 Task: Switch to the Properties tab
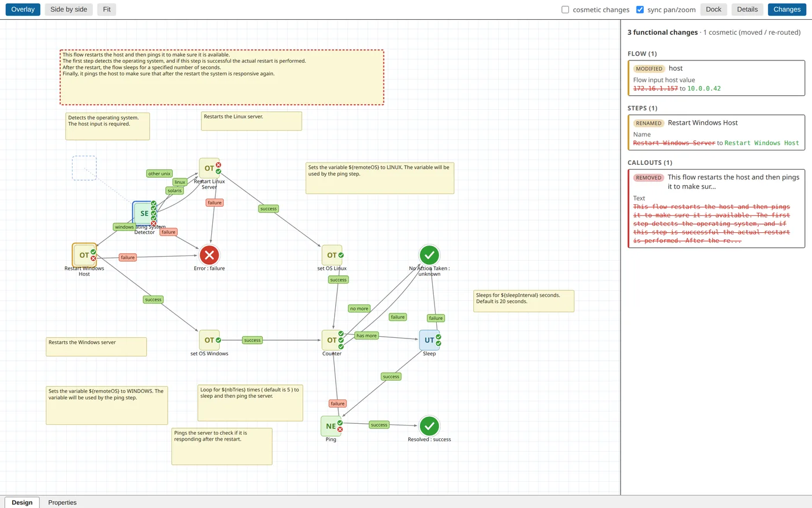pos(62,502)
